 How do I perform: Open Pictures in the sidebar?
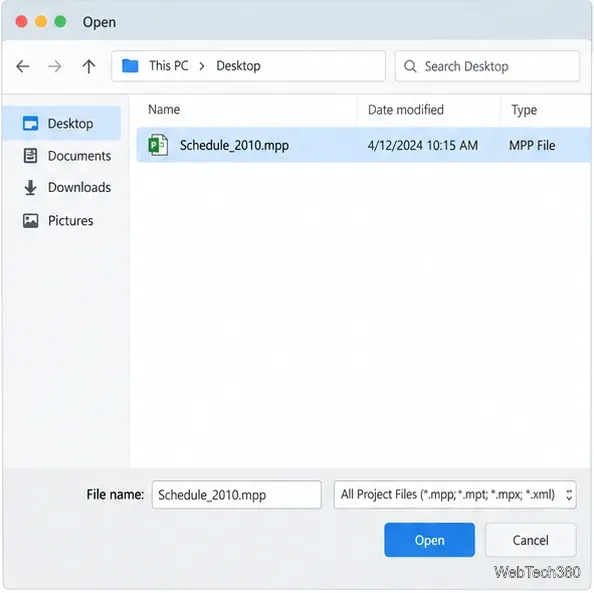point(58,221)
